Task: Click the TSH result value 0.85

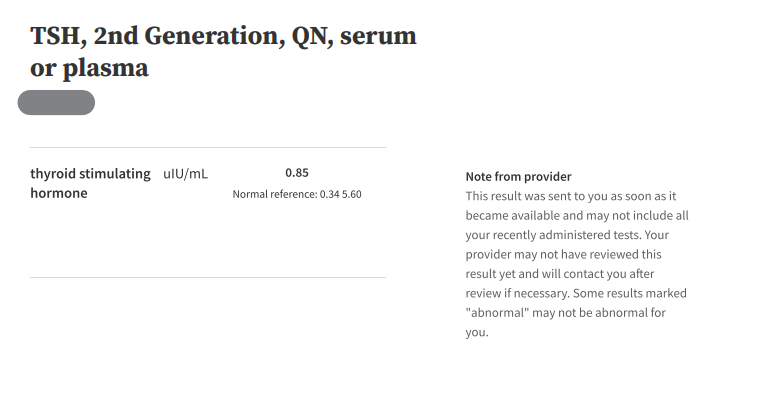Action: point(297,174)
